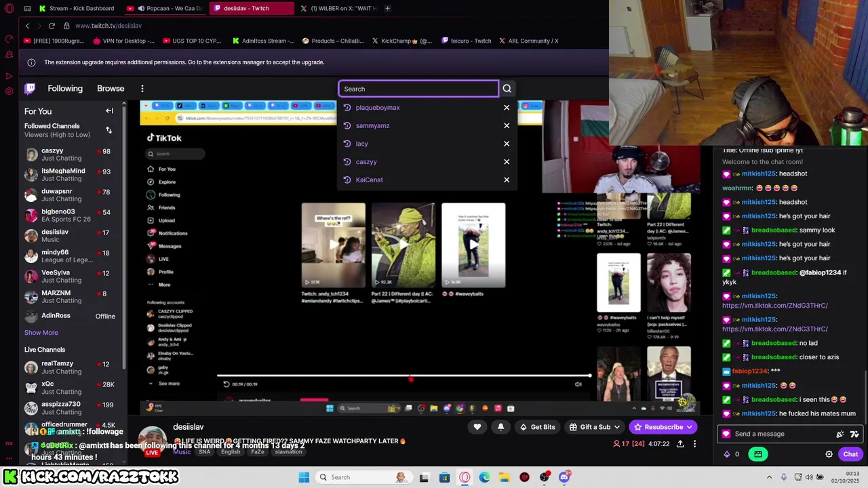Open the first tiktok link in chat
868x488 pixels.
click(x=775, y=306)
